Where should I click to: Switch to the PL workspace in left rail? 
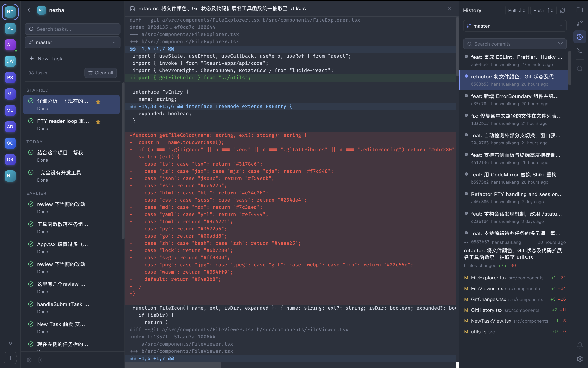[10, 28]
